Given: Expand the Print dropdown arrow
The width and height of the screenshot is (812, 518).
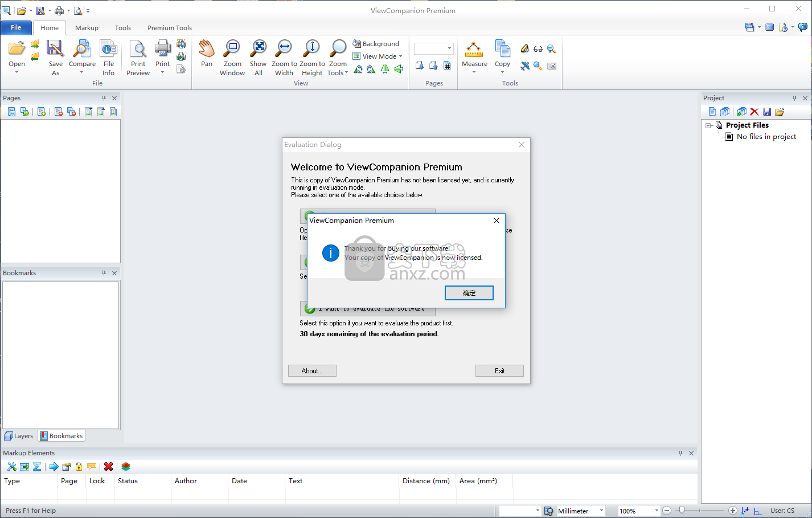Looking at the screenshot, I should 162,72.
